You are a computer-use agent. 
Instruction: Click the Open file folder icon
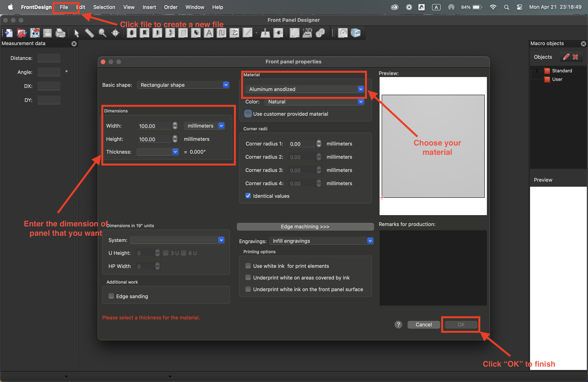(22, 33)
